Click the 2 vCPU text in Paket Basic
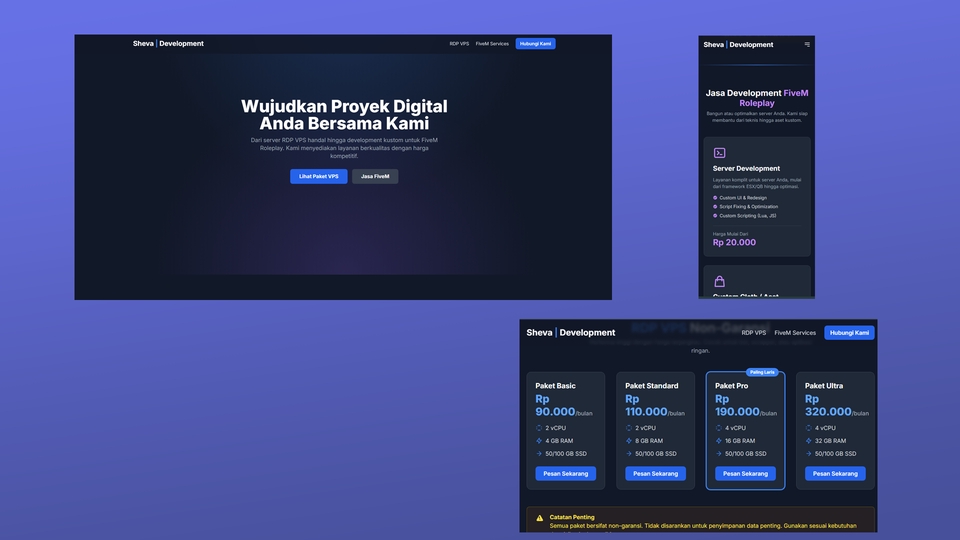The width and height of the screenshot is (960, 540). tap(555, 428)
